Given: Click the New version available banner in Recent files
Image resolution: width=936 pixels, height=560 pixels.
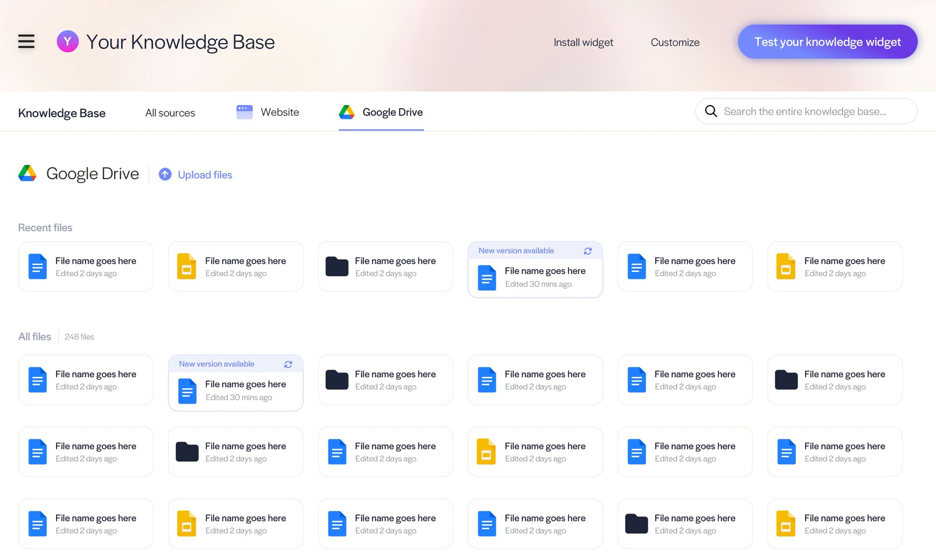Looking at the screenshot, I should (516, 251).
